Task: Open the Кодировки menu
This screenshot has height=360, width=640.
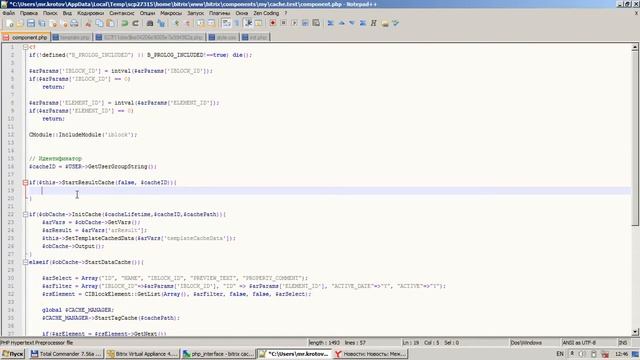Action: click(91, 13)
